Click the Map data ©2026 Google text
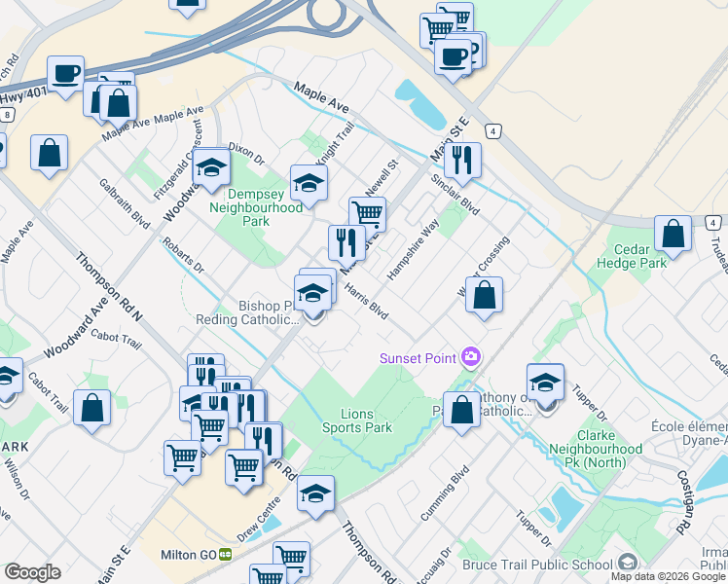The width and height of the screenshot is (728, 584). [668, 577]
